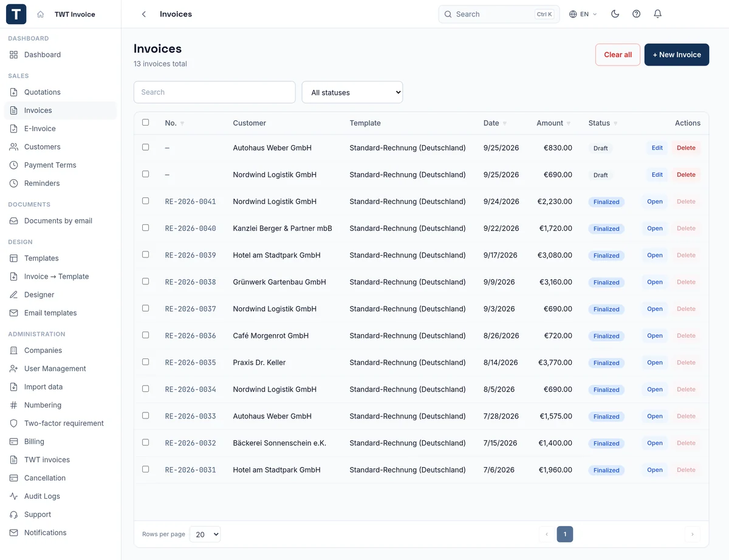This screenshot has width=729, height=560.
Task: Click the Quotations document icon
Action: click(x=14, y=92)
